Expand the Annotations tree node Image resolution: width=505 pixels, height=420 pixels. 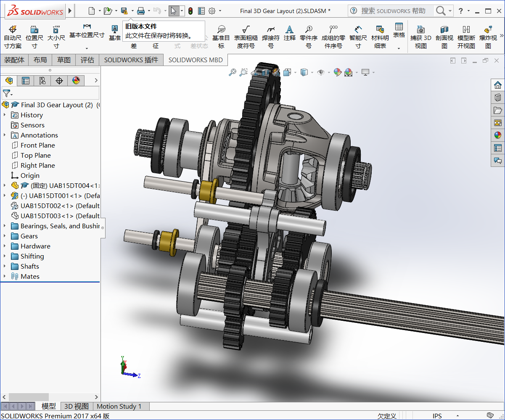coord(5,135)
